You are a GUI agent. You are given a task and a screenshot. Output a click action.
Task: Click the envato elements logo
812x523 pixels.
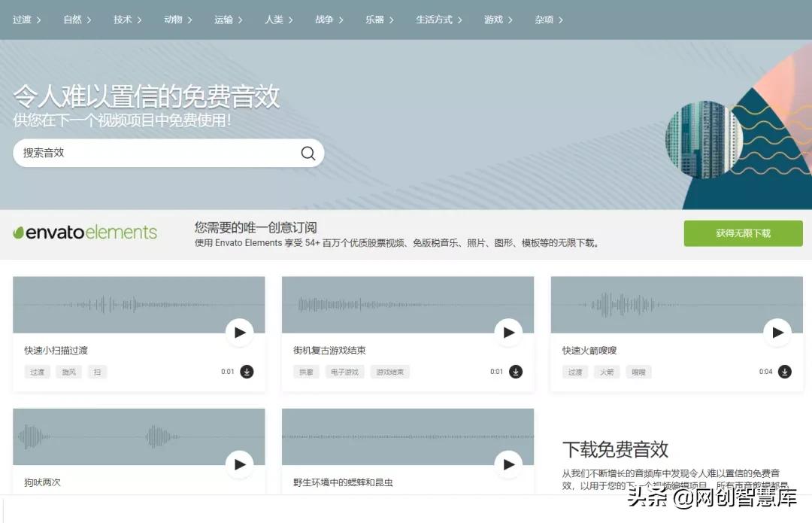[x=85, y=233]
